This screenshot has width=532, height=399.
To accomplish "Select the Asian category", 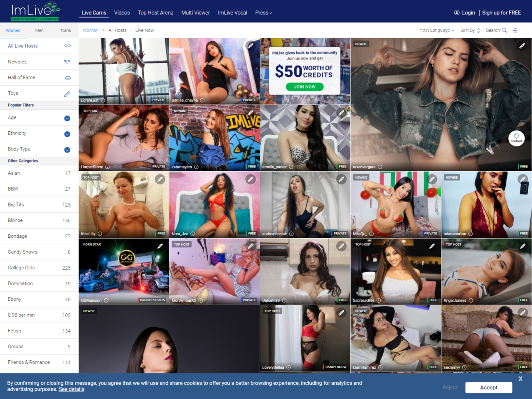I will click(39, 173).
